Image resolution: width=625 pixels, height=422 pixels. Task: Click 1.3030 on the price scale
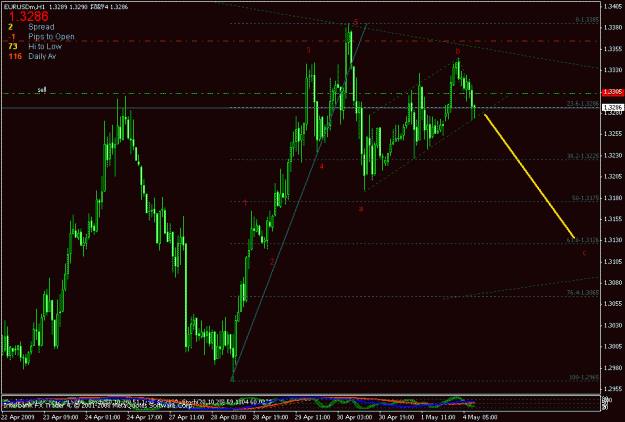point(613,325)
